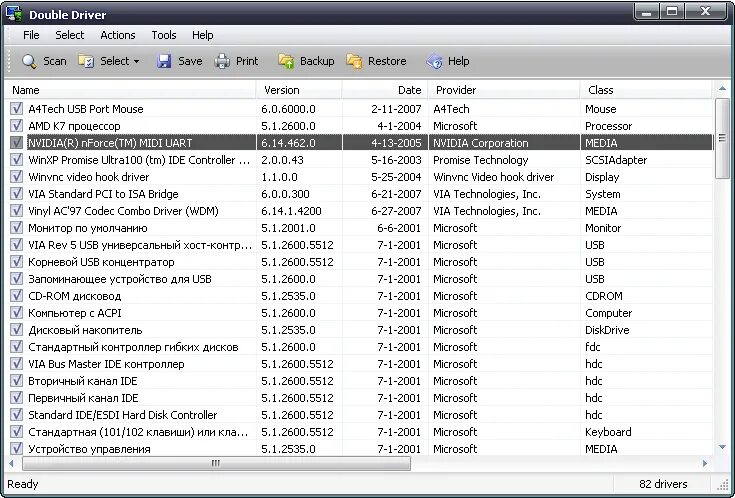The width and height of the screenshot is (735, 498).
Task: Click the version cell 6.14.1.4200
Action: tap(291, 211)
